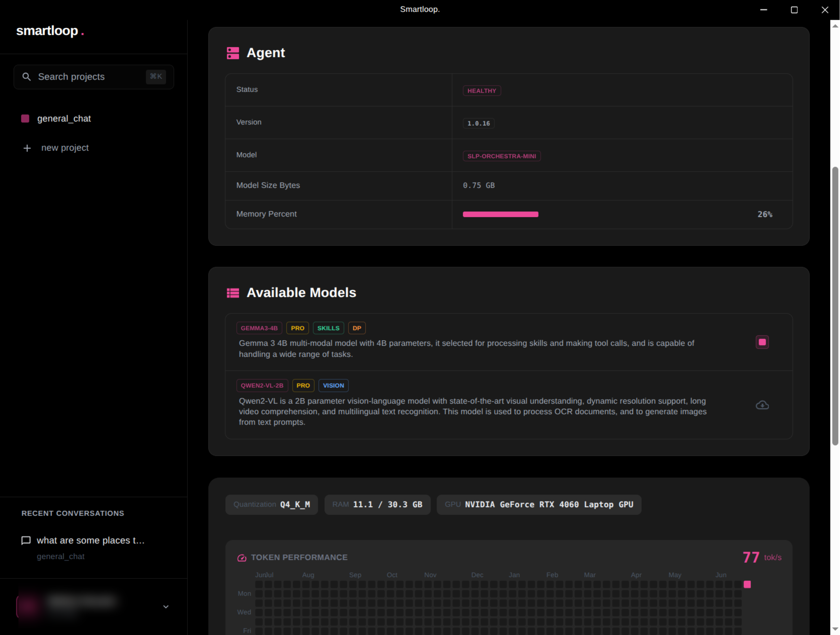Click the general_chat label under recent conversation
Screen dimensions: 840x635
(60, 557)
